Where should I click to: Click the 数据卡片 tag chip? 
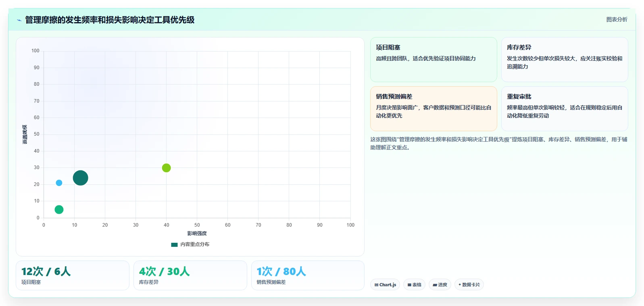pyautogui.click(x=469, y=285)
